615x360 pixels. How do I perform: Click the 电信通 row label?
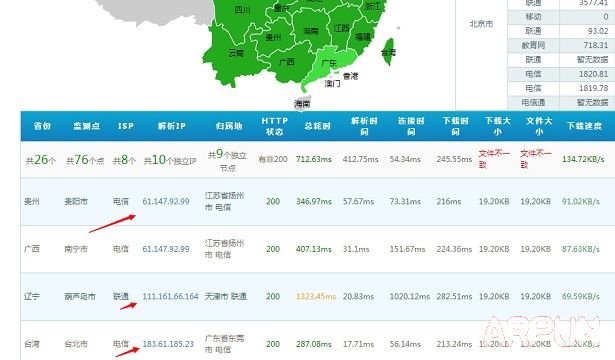tap(533, 102)
